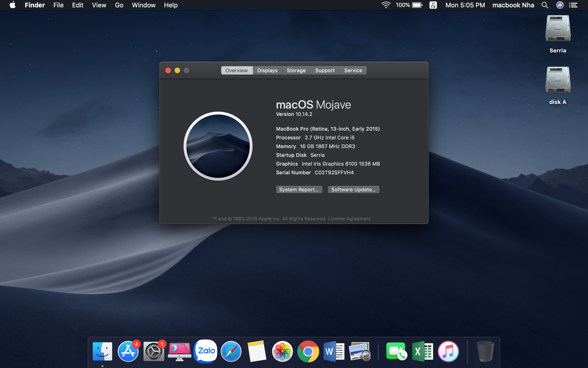Open the battery status menu
The width and height of the screenshot is (588, 368).
tap(417, 5)
